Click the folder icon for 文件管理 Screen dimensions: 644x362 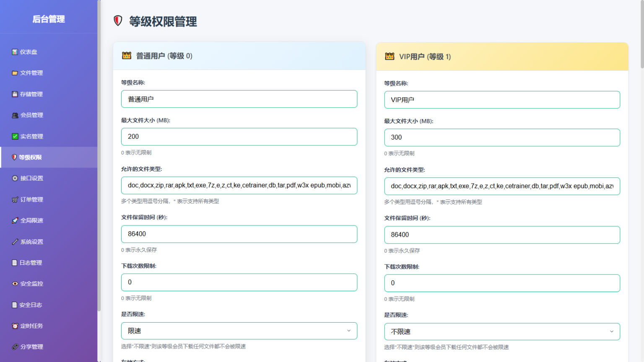pyautogui.click(x=15, y=73)
